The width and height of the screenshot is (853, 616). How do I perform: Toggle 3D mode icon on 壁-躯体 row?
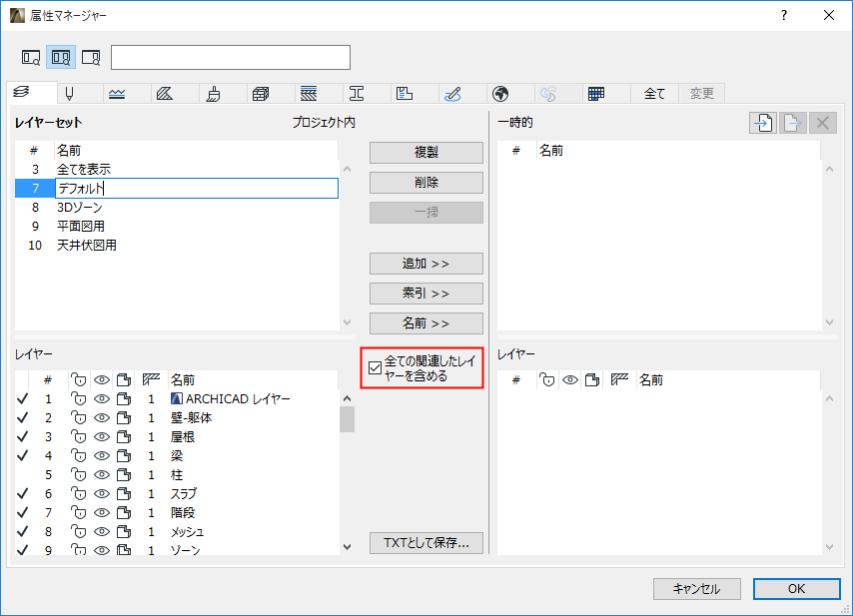[x=124, y=418]
